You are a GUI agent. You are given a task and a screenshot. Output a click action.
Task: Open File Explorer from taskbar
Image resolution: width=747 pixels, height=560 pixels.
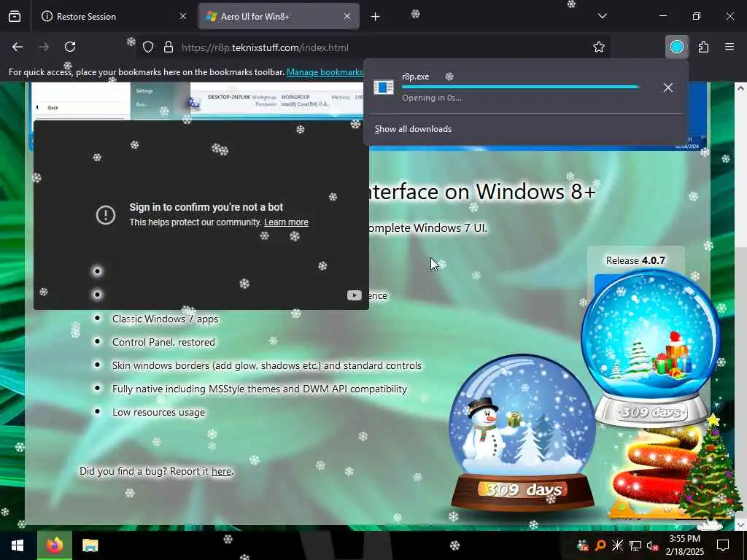coord(90,545)
